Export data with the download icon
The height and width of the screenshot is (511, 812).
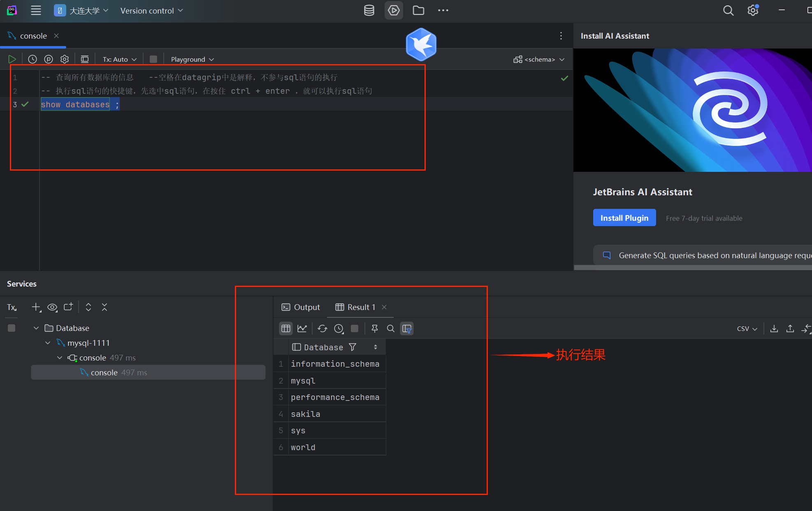(774, 328)
